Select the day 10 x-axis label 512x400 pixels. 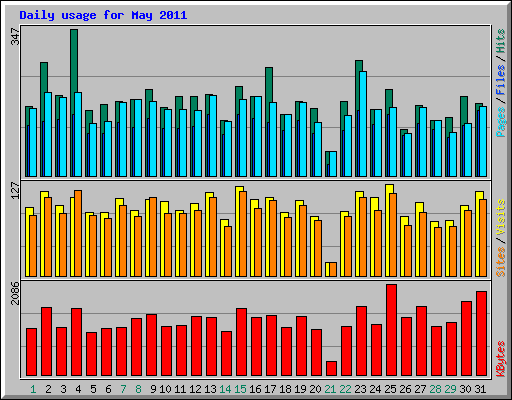[165, 389]
